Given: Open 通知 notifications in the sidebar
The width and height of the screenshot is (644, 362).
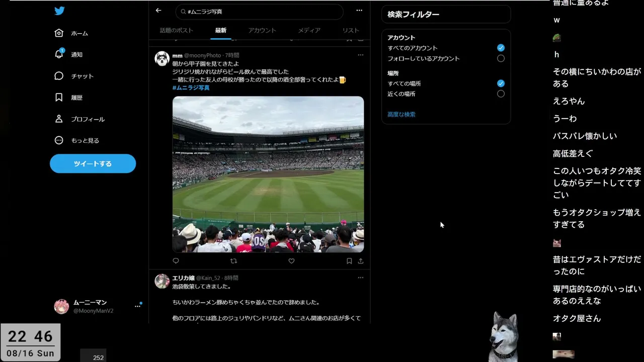Looking at the screenshot, I should (68, 54).
